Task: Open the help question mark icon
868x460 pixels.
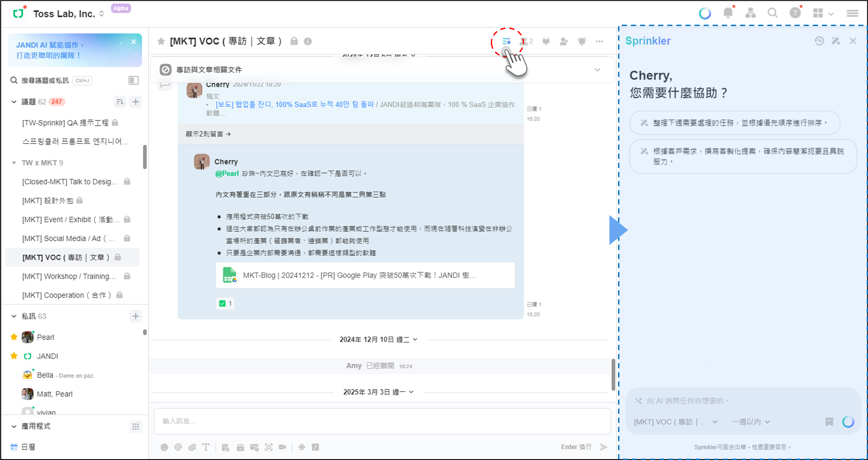Action: point(795,13)
